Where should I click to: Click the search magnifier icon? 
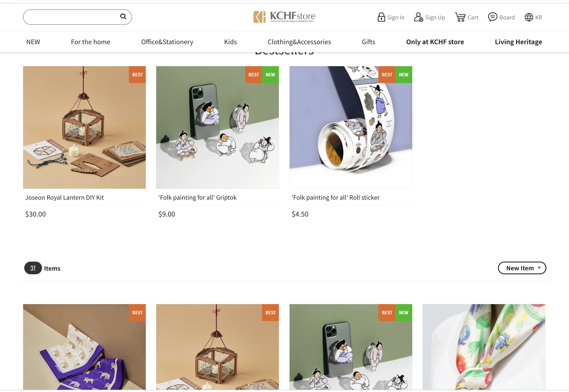point(123,16)
